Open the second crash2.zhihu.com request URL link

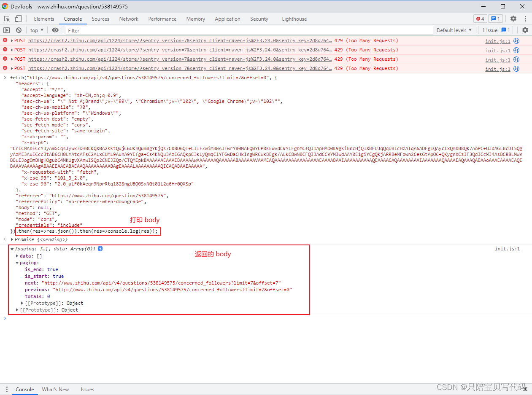[180, 50]
